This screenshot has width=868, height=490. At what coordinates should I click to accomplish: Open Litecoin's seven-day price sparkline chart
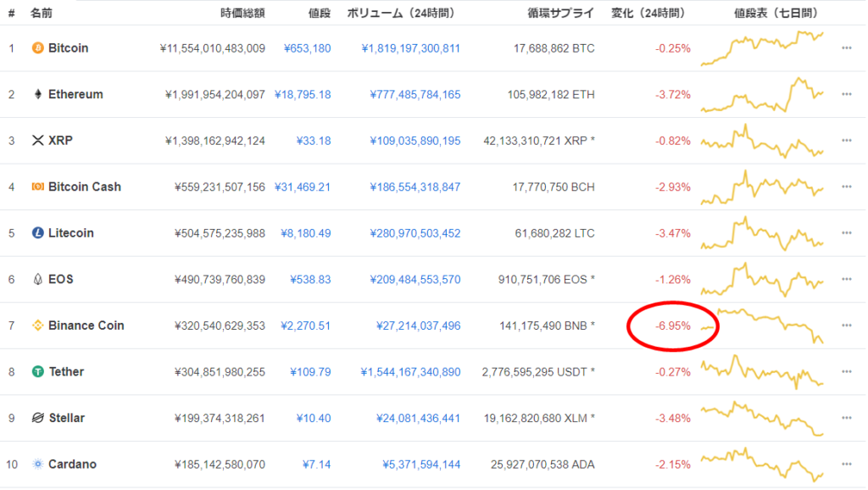point(762,233)
